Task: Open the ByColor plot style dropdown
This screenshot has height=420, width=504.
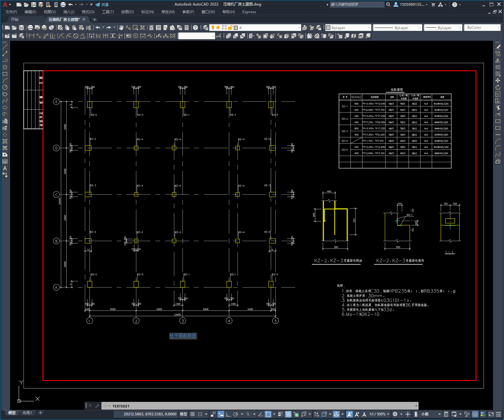Action: (x=482, y=28)
